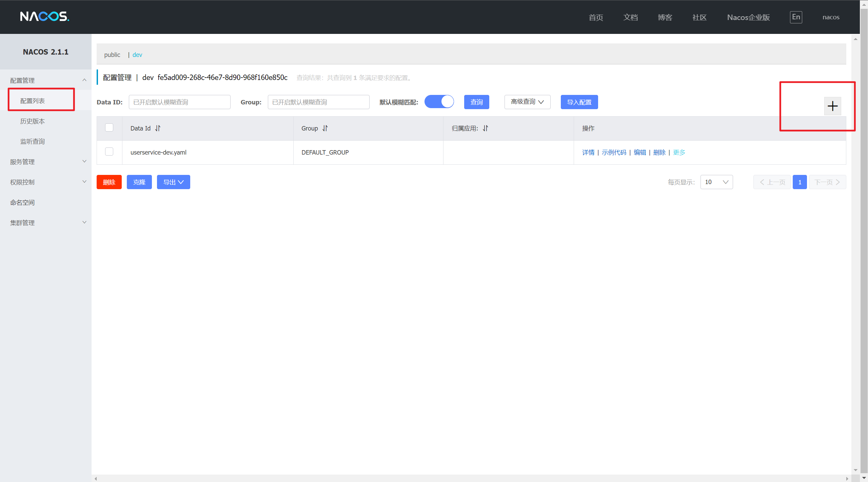Image resolution: width=868 pixels, height=482 pixels.
Task: Sort by Data Id column arrows
Action: coord(158,128)
